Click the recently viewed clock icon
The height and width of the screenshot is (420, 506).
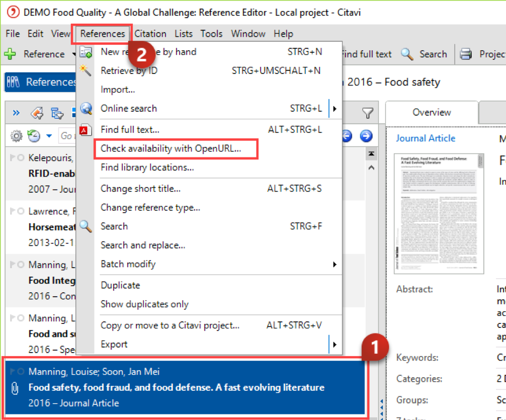pos(34,136)
